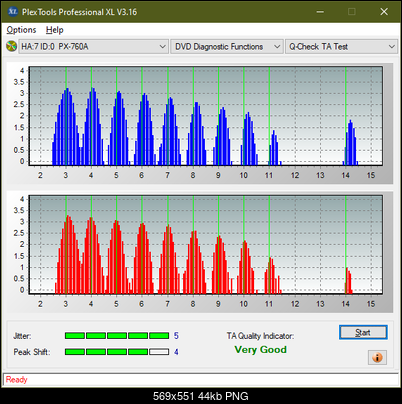The image size is (402, 404).
Task: Click the Very Good quality result text
Action: [260, 350]
